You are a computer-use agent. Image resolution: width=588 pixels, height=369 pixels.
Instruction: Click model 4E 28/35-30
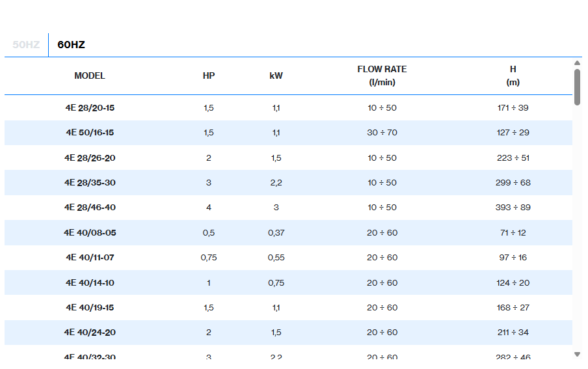coord(90,183)
